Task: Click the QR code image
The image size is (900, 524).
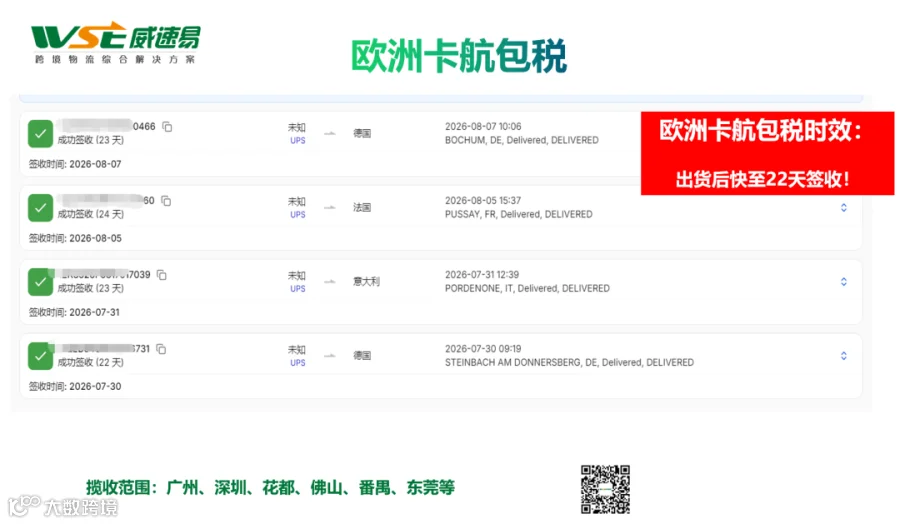Action: (x=605, y=489)
